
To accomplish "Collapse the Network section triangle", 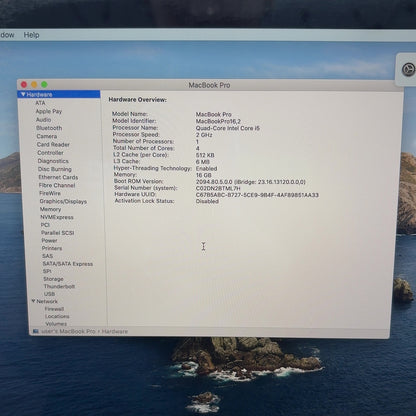I will coord(33,301).
